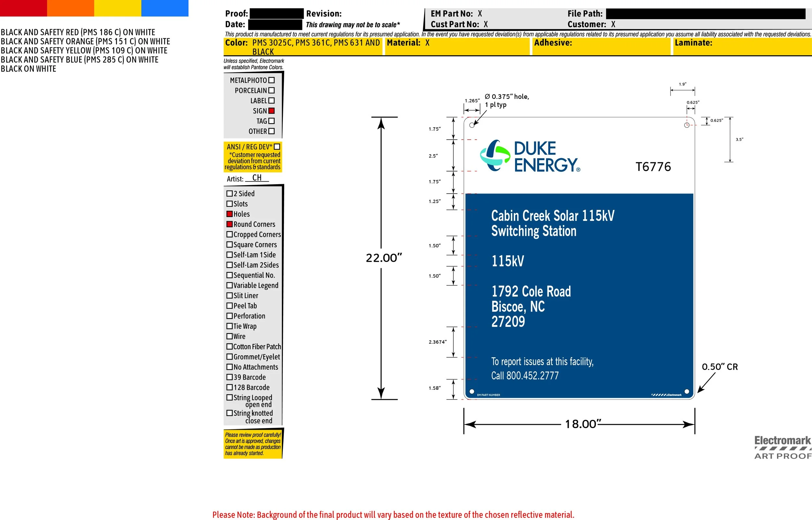Click the Material field value
812x520 pixels.
tap(427, 43)
